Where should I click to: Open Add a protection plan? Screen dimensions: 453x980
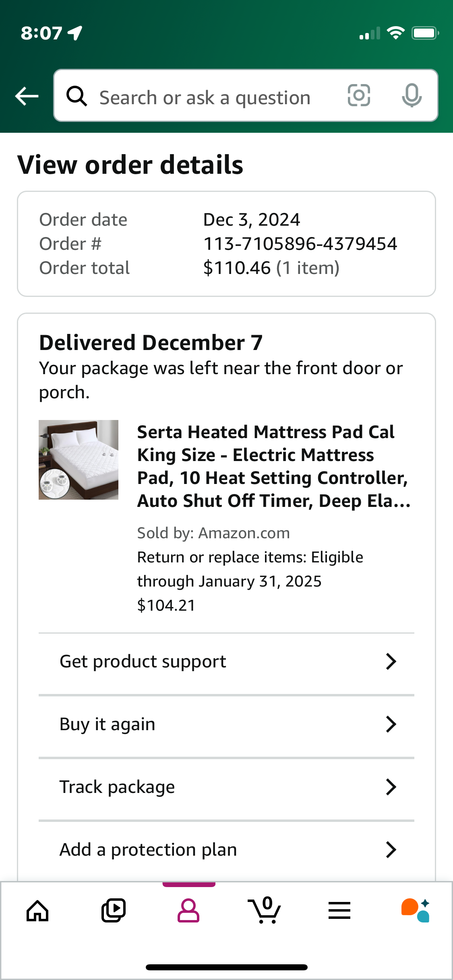(226, 850)
